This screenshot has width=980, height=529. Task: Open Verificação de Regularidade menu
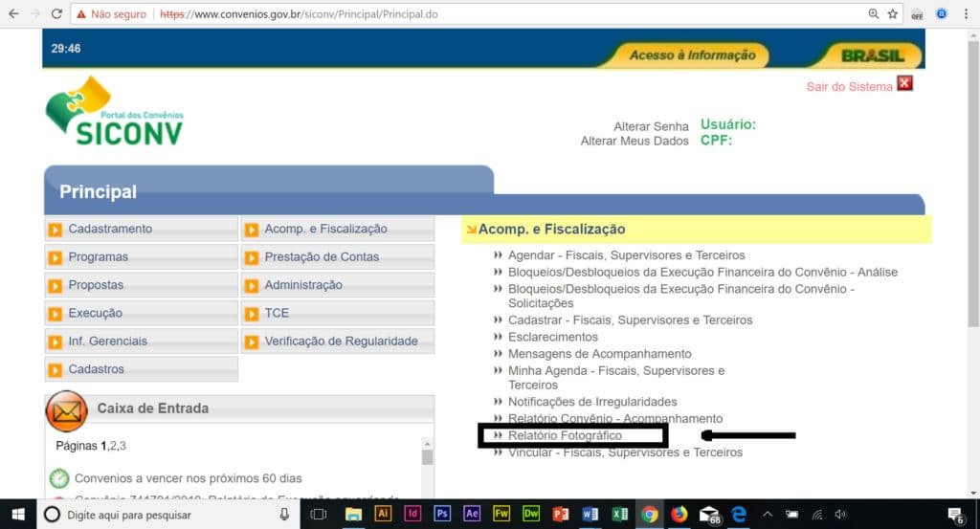(338, 341)
